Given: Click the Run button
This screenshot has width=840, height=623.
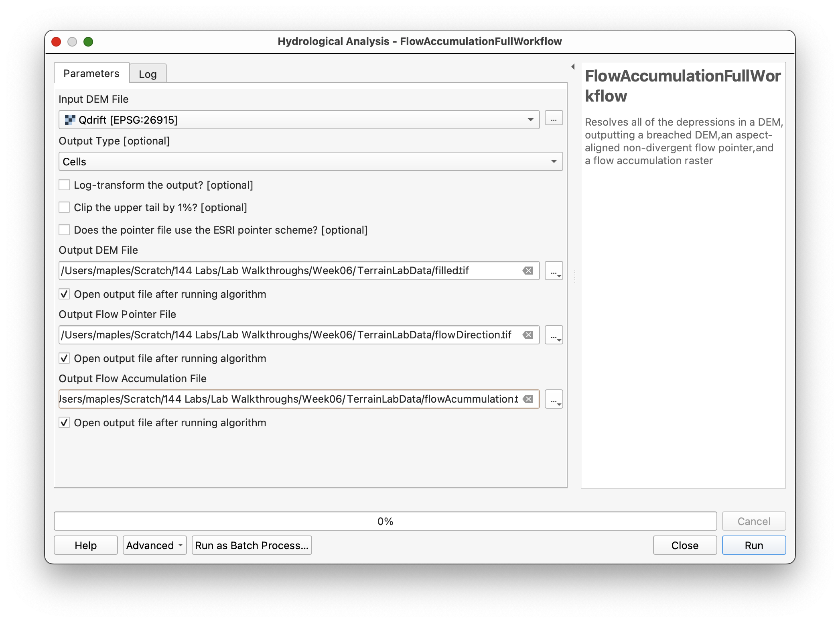Looking at the screenshot, I should click(x=754, y=545).
